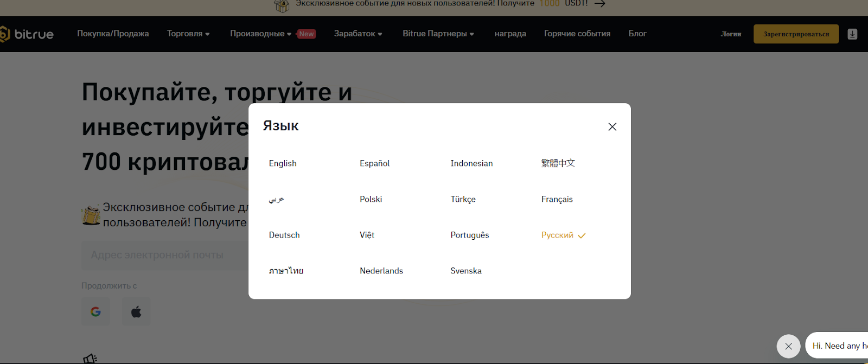This screenshot has height=364, width=868.
Task: Select Nederlands language
Action: [x=381, y=271]
